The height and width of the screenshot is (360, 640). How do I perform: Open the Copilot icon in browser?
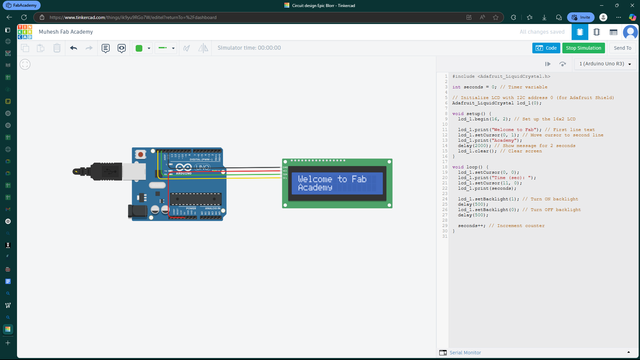coord(632,18)
